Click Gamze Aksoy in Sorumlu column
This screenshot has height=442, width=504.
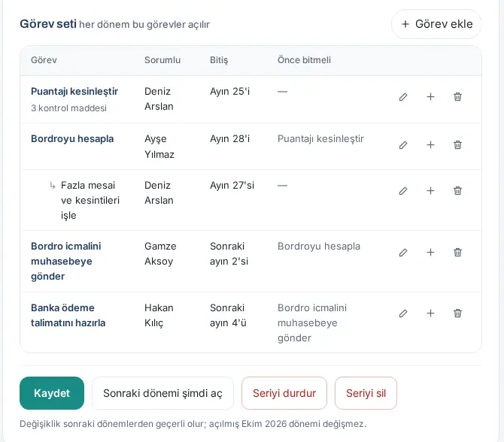(160, 254)
